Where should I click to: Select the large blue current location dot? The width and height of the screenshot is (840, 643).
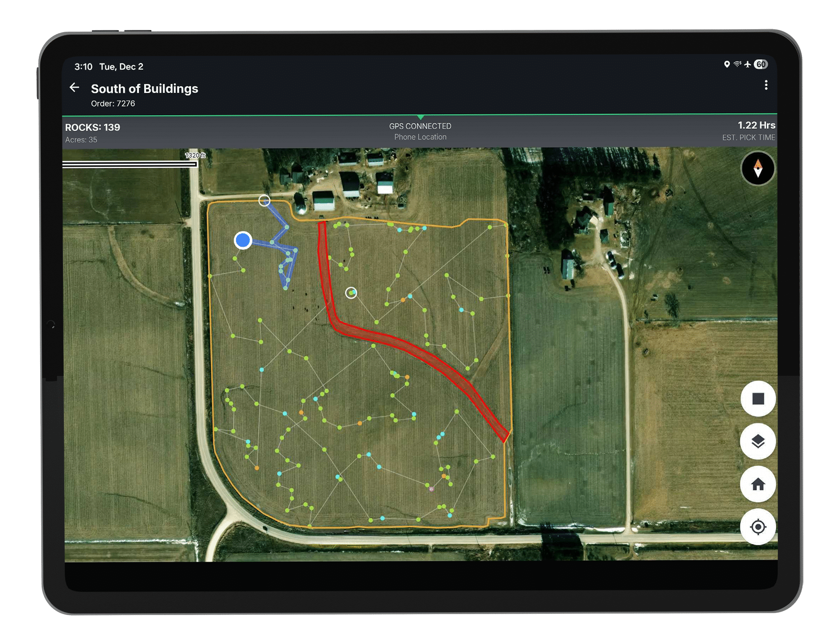click(x=243, y=240)
